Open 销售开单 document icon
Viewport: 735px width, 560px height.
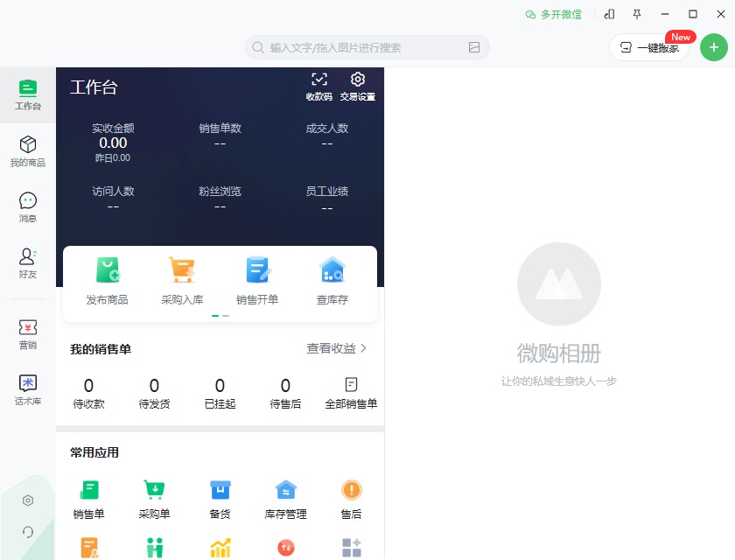pos(258,269)
